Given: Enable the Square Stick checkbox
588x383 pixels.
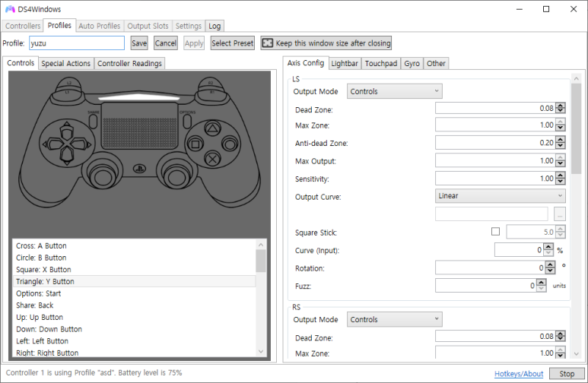Looking at the screenshot, I should click(495, 232).
